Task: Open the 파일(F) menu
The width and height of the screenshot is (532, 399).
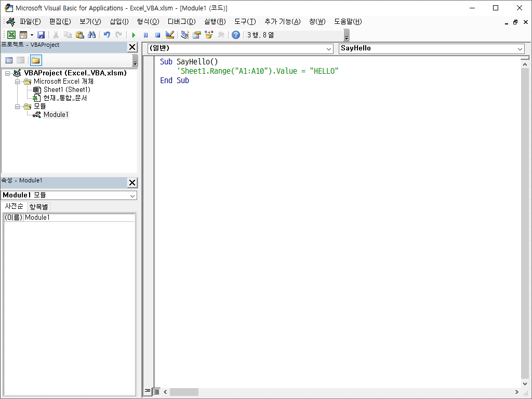Action: 30,22
